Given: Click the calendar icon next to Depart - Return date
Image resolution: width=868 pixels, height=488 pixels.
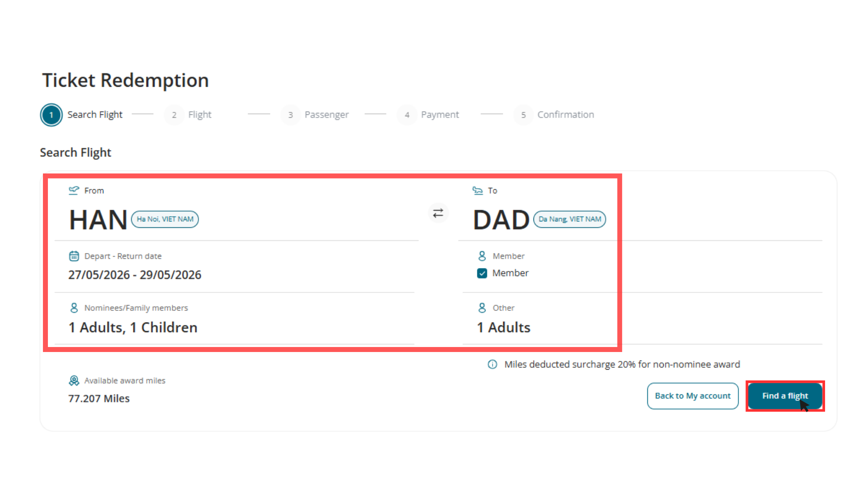Looking at the screenshot, I should [x=74, y=256].
